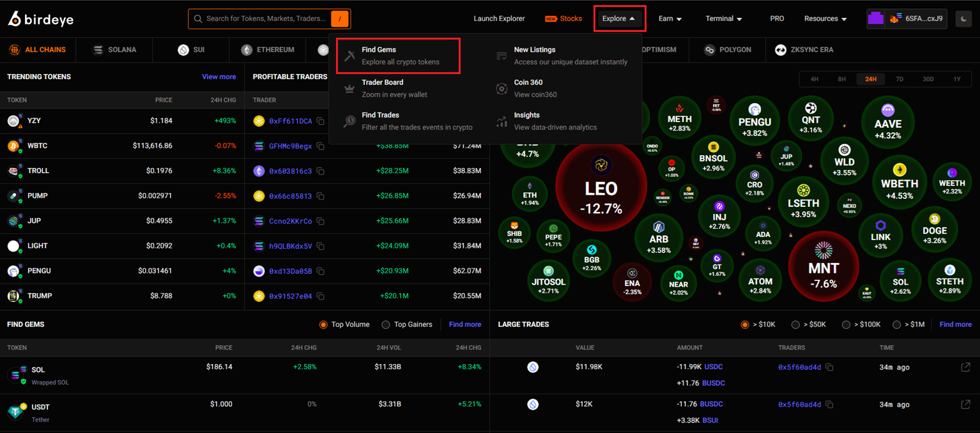This screenshot has height=433, width=980.
Task: Open JUP token icon in trending list
Action: 14,221
